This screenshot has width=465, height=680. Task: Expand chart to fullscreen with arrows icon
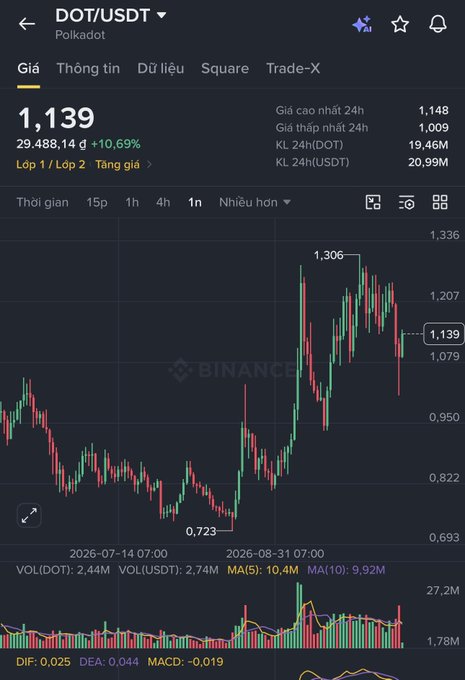point(29,516)
